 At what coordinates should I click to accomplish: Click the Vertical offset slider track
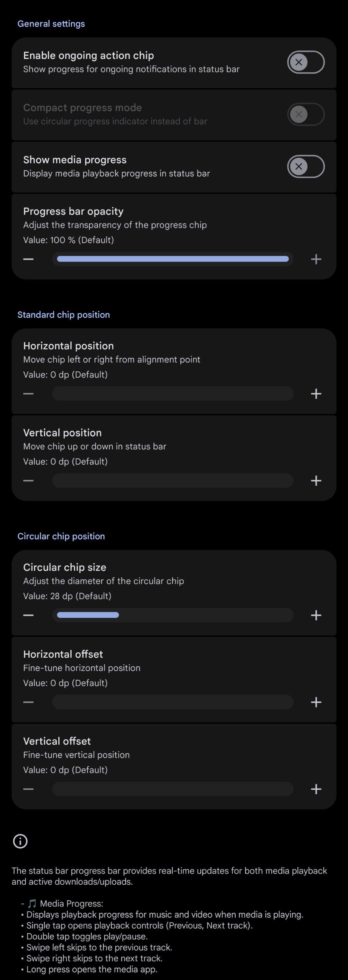pos(173,789)
